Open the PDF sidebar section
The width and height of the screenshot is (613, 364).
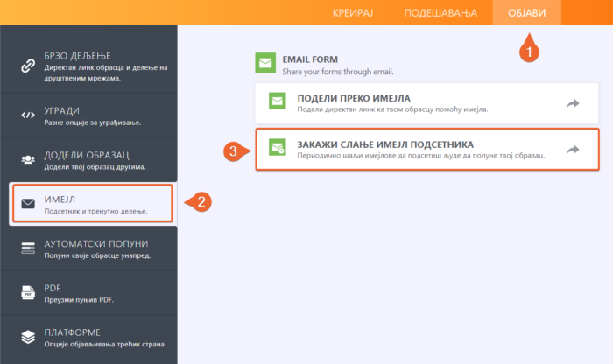(x=88, y=293)
